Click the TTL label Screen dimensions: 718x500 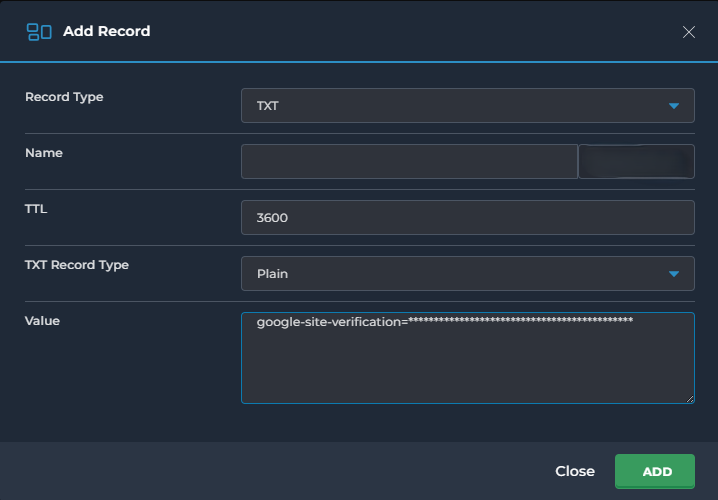(x=36, y=209)
